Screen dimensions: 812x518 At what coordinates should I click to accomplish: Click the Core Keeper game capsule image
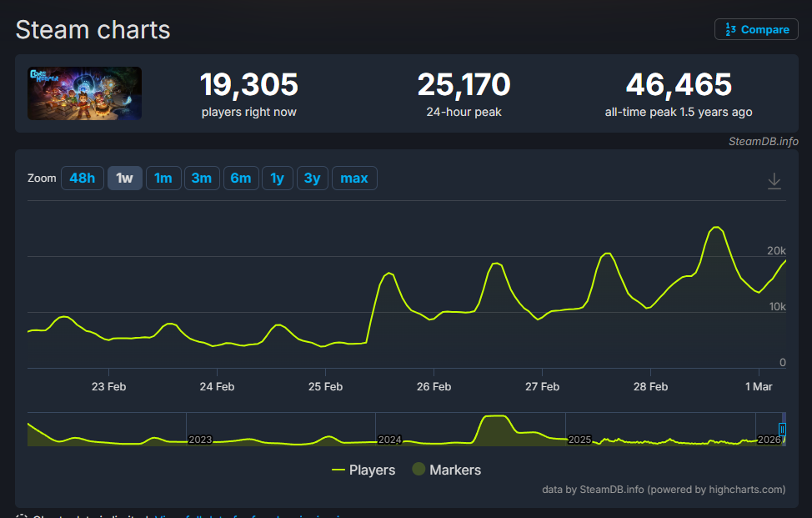[84, 93]
